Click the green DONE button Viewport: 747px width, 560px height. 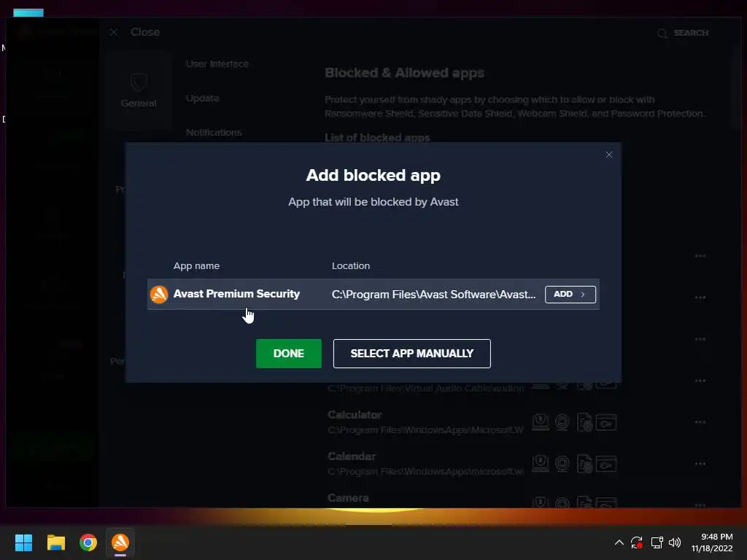[289, 354]
